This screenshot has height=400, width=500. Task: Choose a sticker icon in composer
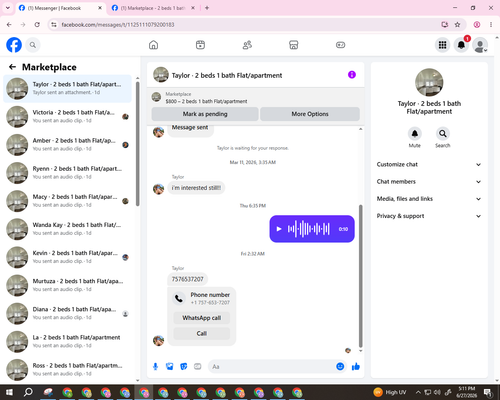(x=184, y=367)
